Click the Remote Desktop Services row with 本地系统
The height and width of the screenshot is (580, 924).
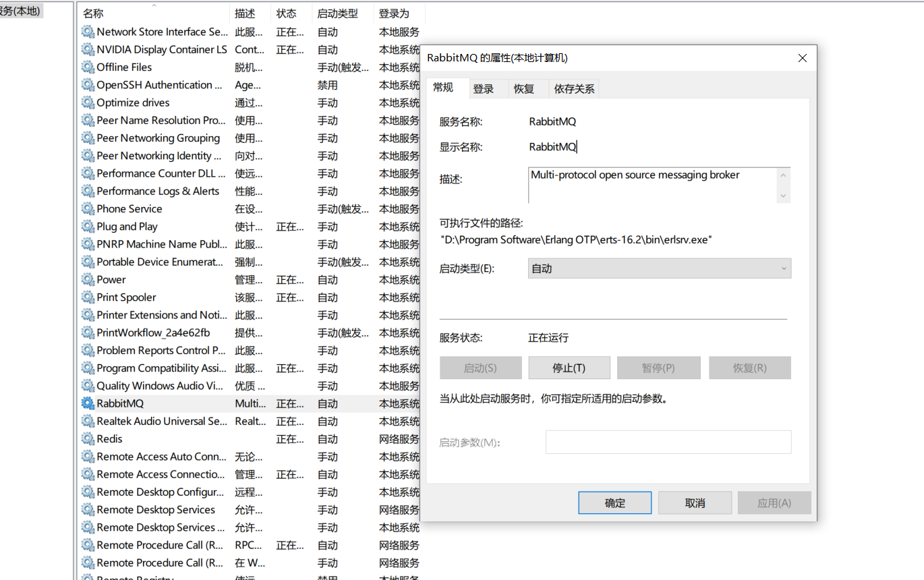pyautogui.click(x=250, y=527)
